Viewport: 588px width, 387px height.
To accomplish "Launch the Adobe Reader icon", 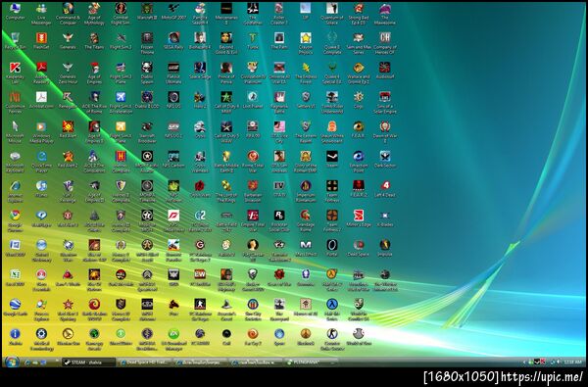I will pos(41,73).
